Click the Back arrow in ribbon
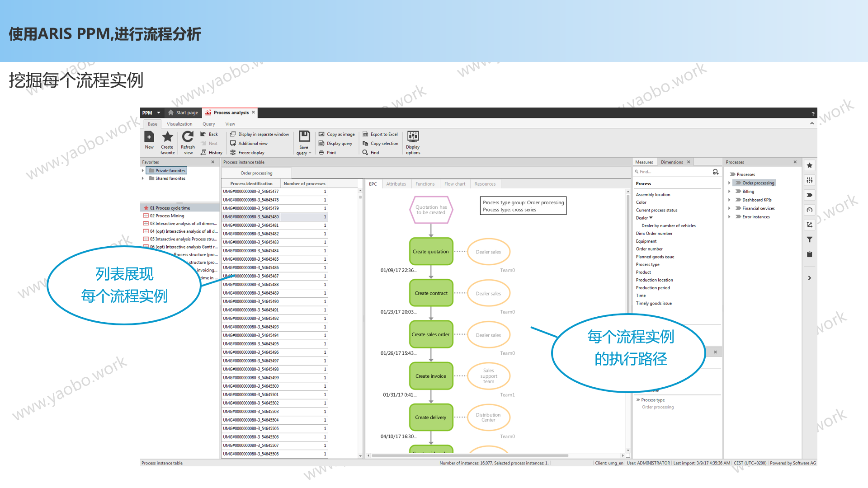The height and width of the screenshot is (488, 868). pyautogui.click(x=203, y=134)
